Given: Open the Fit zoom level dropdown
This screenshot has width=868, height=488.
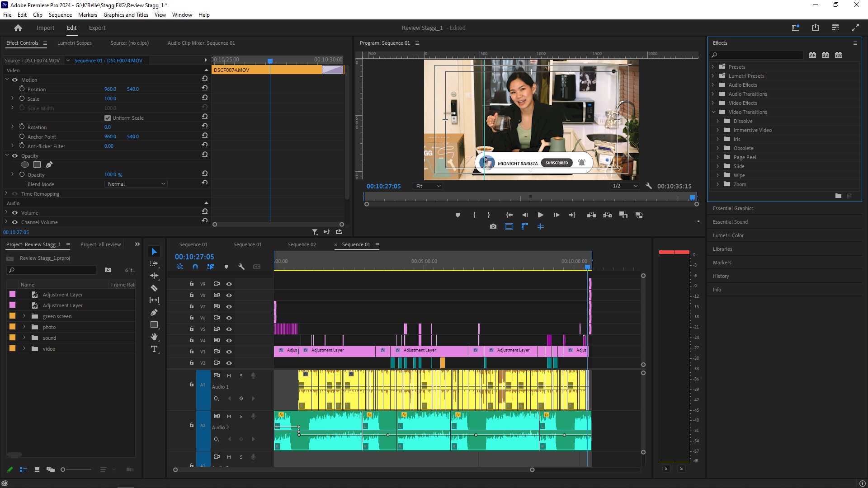Looking at the screenshot, I should pos(428,186).
